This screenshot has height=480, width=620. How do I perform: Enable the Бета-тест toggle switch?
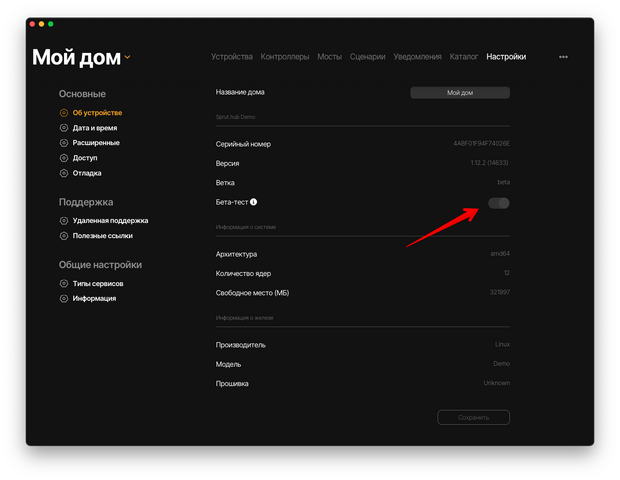click(498, 203)
